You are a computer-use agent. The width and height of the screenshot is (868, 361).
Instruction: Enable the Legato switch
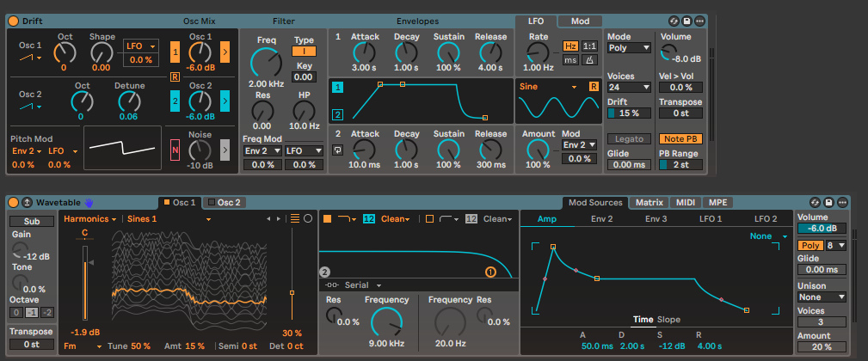coord(629,138)
